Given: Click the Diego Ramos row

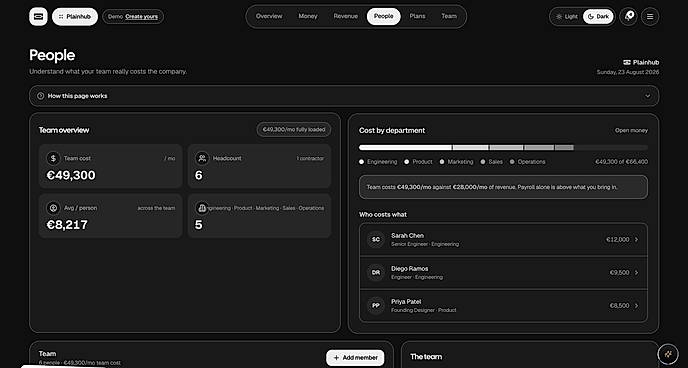Looking at the screenshot, I should pyautogui.click(x=503, y=272).
